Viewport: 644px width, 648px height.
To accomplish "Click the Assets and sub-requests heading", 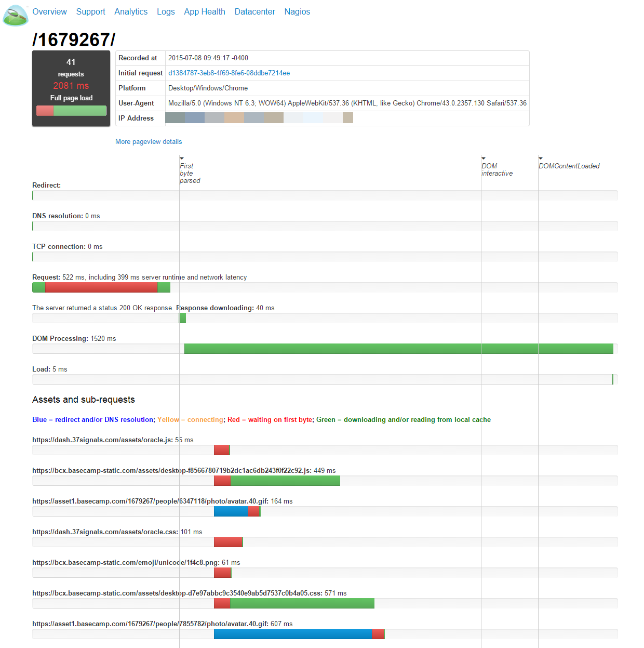I will pyautogui.click(x=84, y=400).
